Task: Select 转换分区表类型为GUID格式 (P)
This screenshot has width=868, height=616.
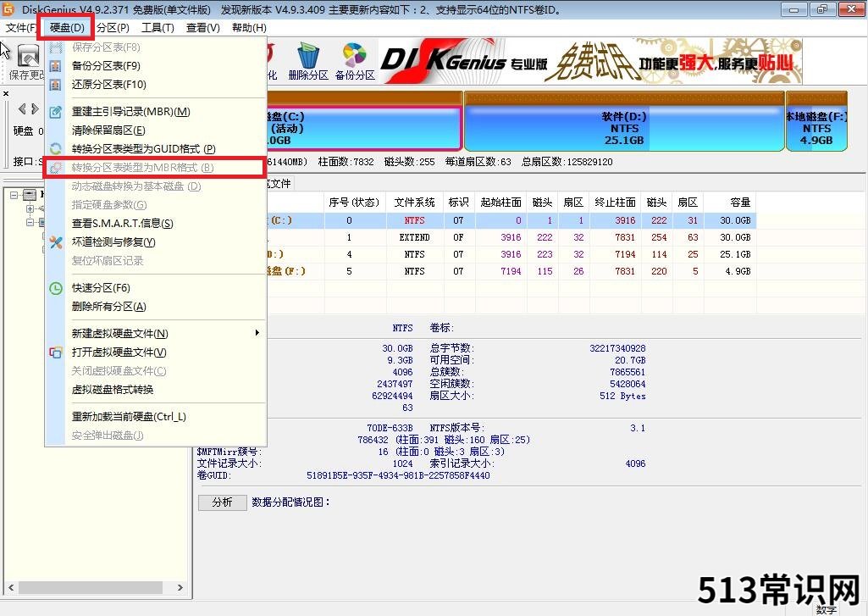Action: pyautogui.click(x=155, y=149)
